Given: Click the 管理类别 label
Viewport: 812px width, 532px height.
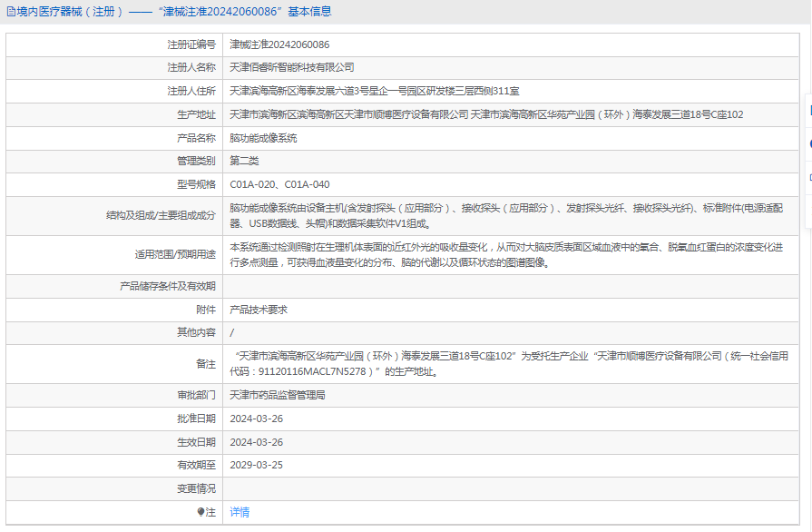Looking at the screenshot, I should tap(196, 161).
